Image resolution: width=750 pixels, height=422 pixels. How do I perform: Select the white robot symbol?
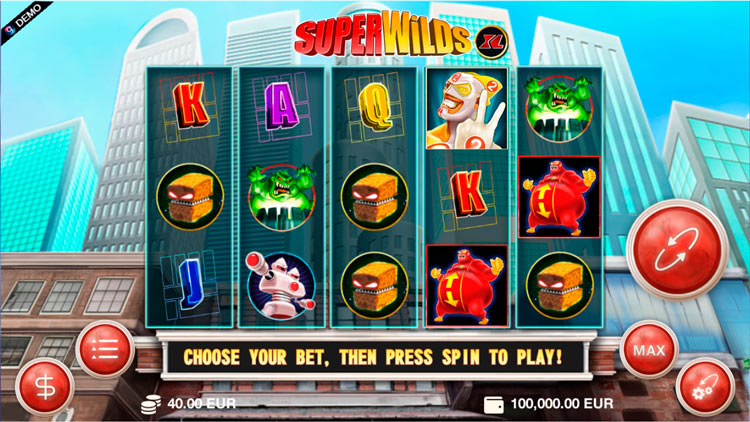pos(281,286)
